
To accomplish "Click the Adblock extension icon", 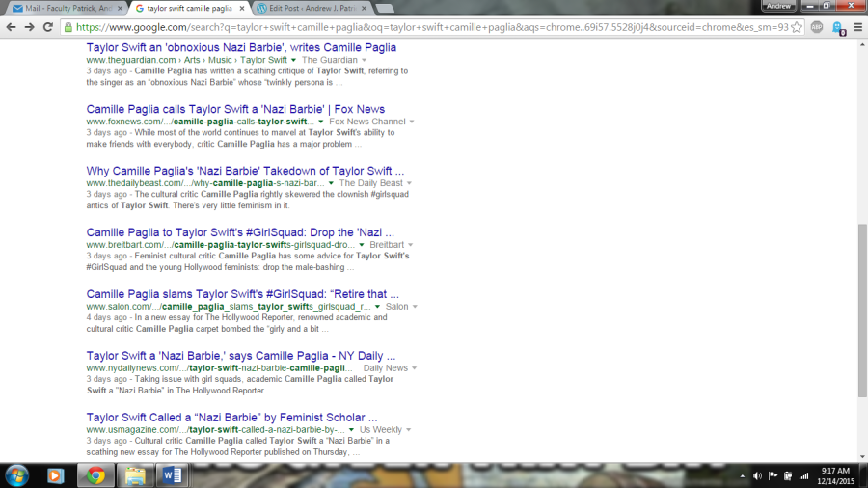I will click(x=818, y=27).
